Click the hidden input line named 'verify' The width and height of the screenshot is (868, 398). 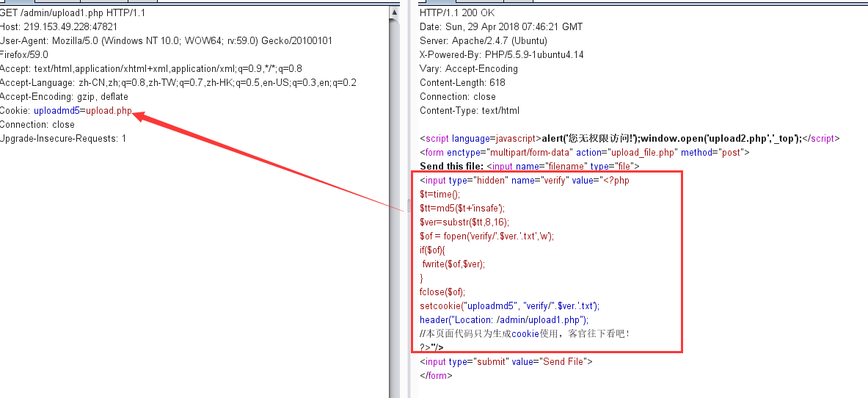click(x=524, y=180)
